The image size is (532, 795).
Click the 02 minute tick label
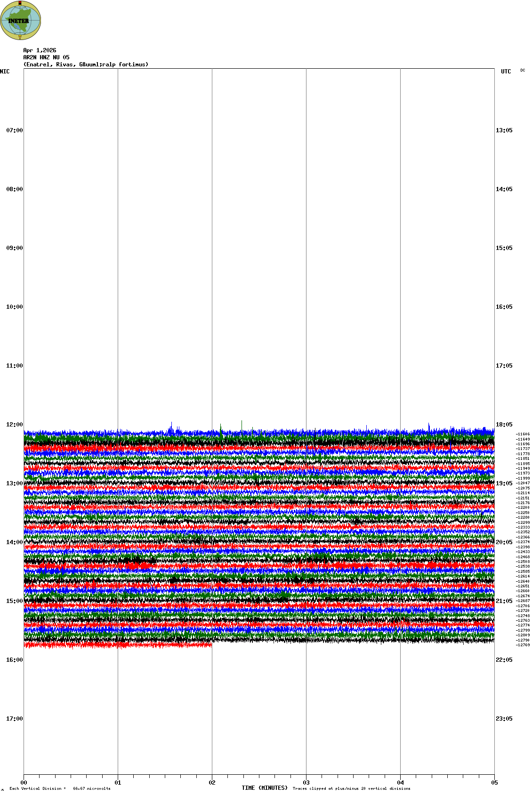pos(212,783)
